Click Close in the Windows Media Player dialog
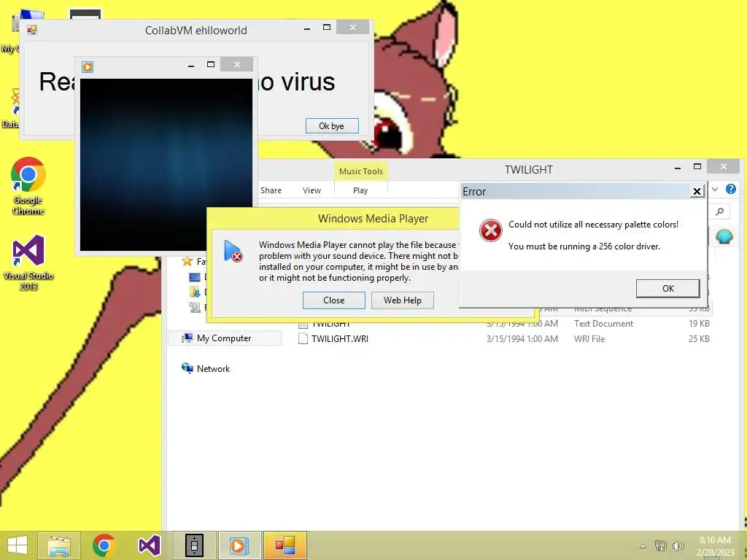 click(334, 300)
